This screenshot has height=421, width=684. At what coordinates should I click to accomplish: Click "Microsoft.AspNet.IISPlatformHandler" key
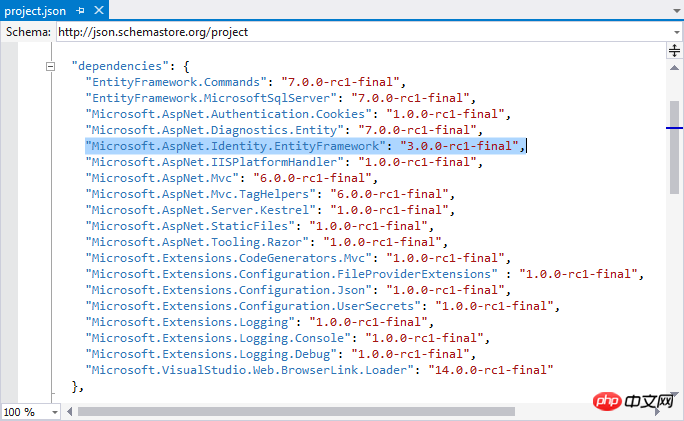click(215, 162)
